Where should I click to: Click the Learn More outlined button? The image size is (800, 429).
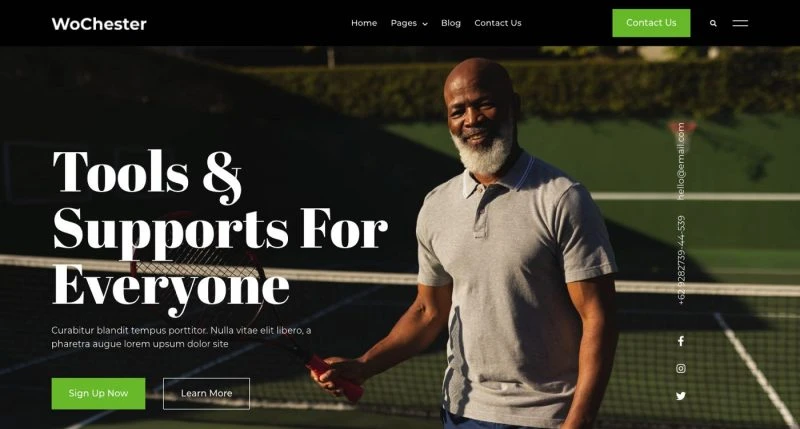206,393
